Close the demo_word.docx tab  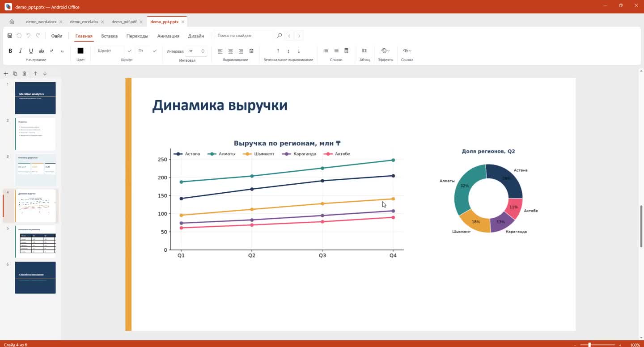tap(61, 21)
